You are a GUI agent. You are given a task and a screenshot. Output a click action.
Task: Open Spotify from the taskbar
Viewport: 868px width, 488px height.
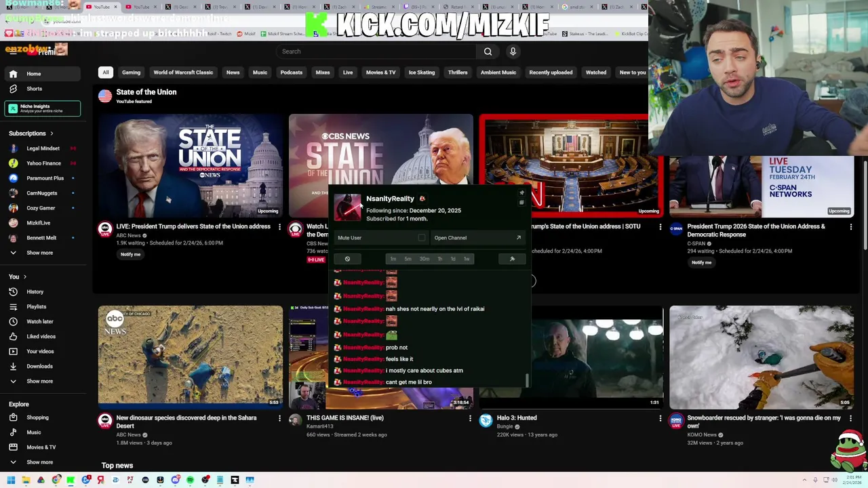click(x=190, y=481)
